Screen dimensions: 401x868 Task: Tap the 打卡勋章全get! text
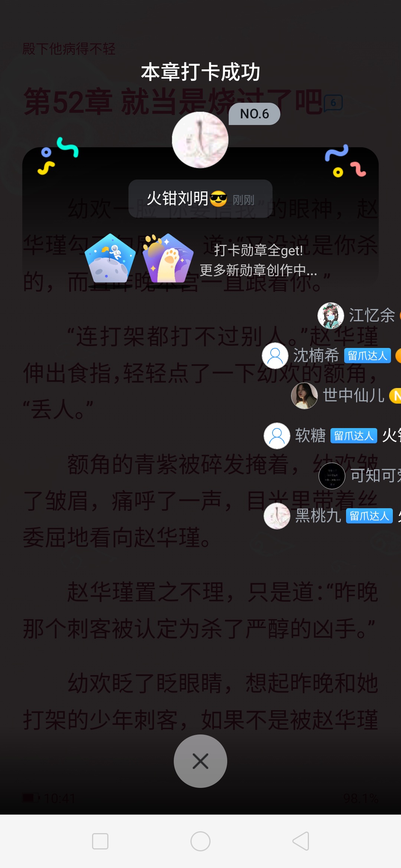coord(258,251)
